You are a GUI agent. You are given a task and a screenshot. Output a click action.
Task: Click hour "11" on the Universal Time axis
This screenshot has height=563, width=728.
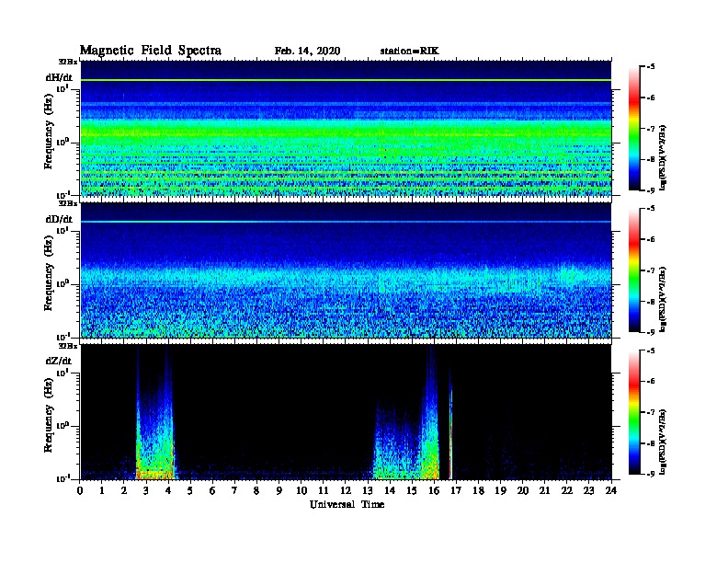pyautogui.click(x=324, y=491)
